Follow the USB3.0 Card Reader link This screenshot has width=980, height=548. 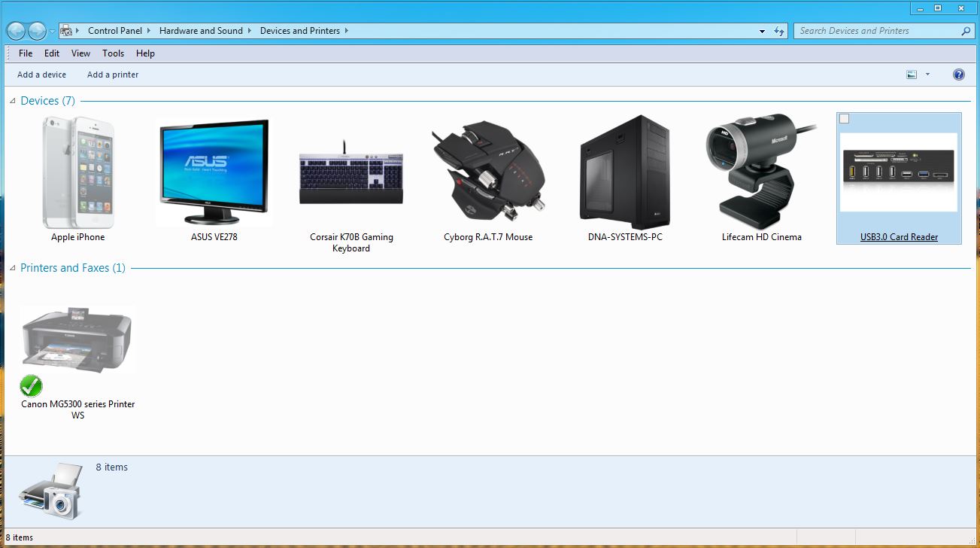(x=899, y=236)
